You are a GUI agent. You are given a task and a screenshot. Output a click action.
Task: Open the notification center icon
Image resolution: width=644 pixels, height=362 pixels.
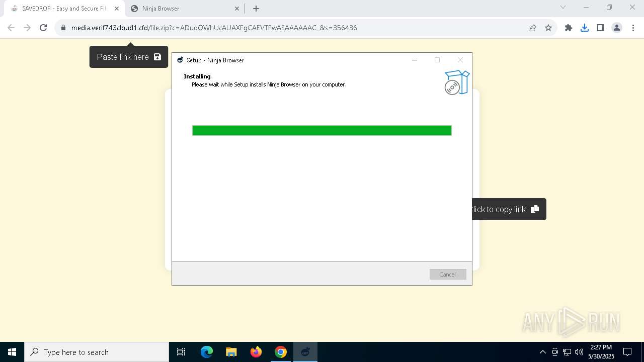tap(627, 352)
